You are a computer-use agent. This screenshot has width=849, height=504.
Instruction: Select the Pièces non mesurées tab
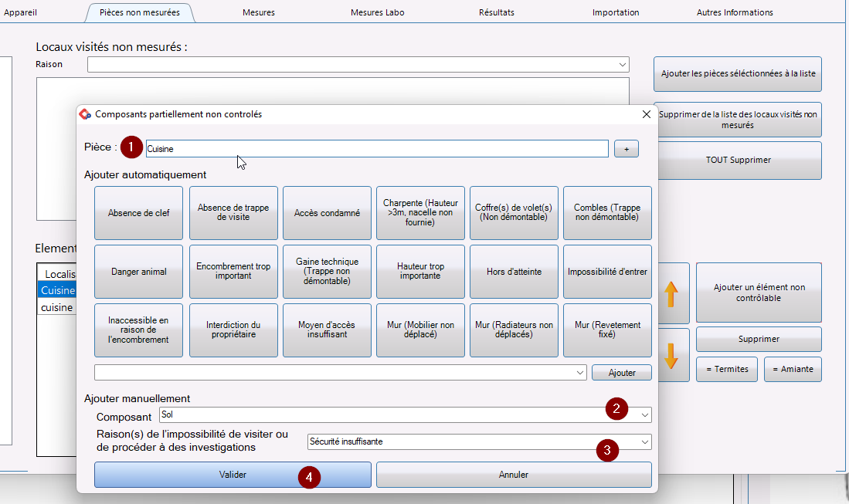point(140,12)
